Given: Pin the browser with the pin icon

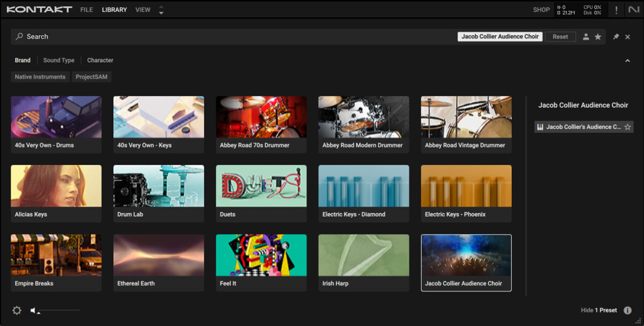Looking at the screenshot, I should coord(616,37).
